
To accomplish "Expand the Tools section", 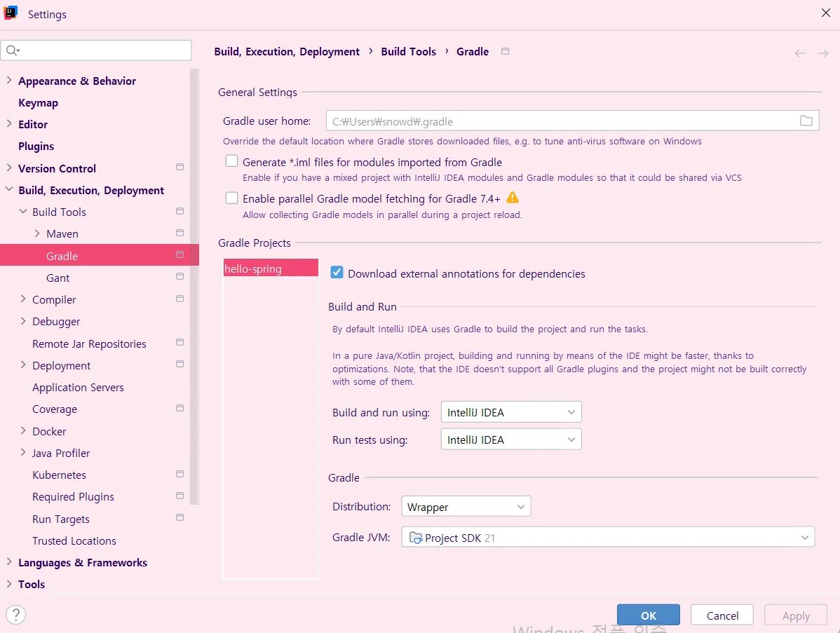I will (x=9, y=584).
